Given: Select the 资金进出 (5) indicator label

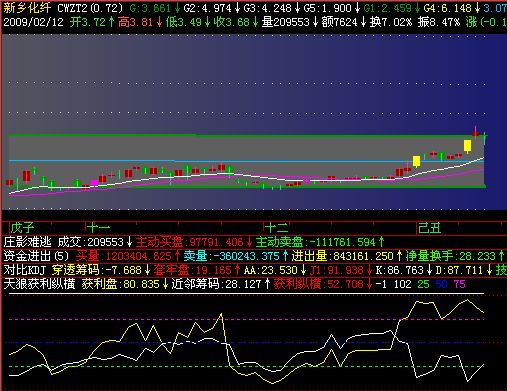Looking at the screenshot, I should pos(36,256).
